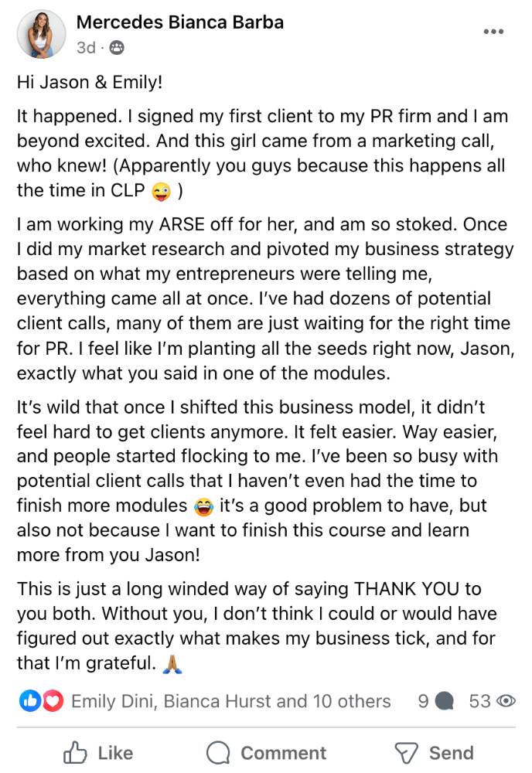Image resolution: width=532 pixels, height=773 pixels.
Task: Click the comment bubble icon next to 9
Action: (x=445, y=701)
